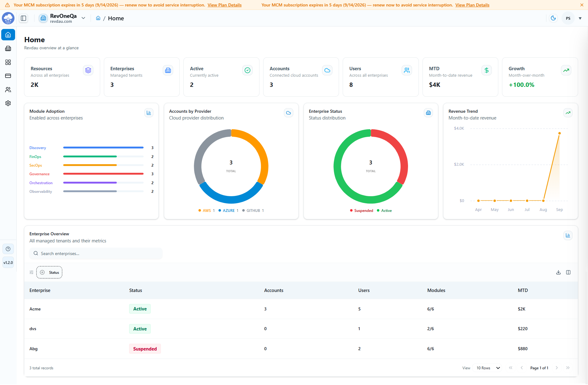Viewport: 588px width, 385px height.
Task: Open the Home dashboard sidebar icon
Action: pos(8,35)
